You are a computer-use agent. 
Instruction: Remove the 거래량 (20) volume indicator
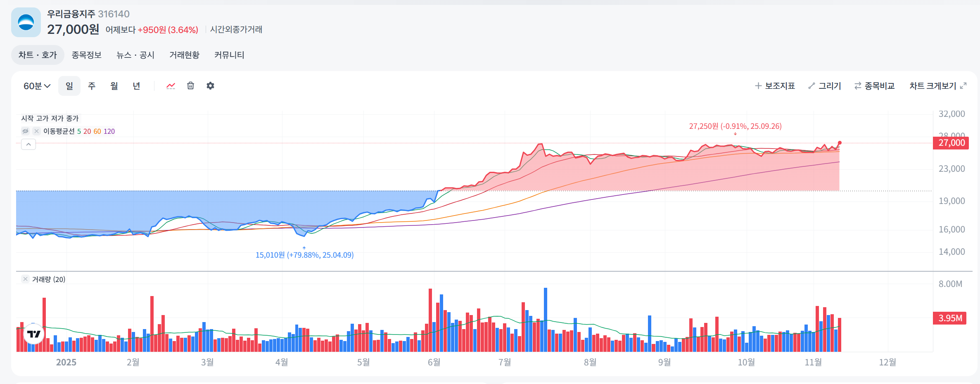click(x=25, y=279)
